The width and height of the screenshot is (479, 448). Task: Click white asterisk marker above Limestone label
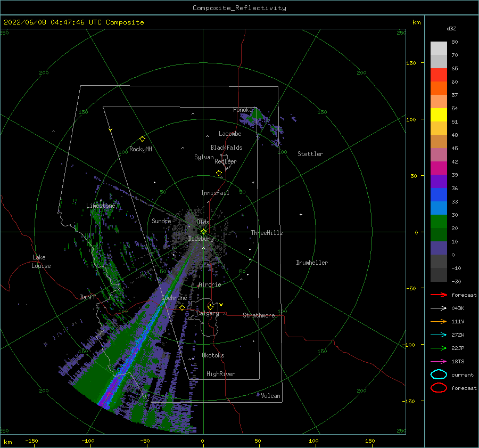101,201
